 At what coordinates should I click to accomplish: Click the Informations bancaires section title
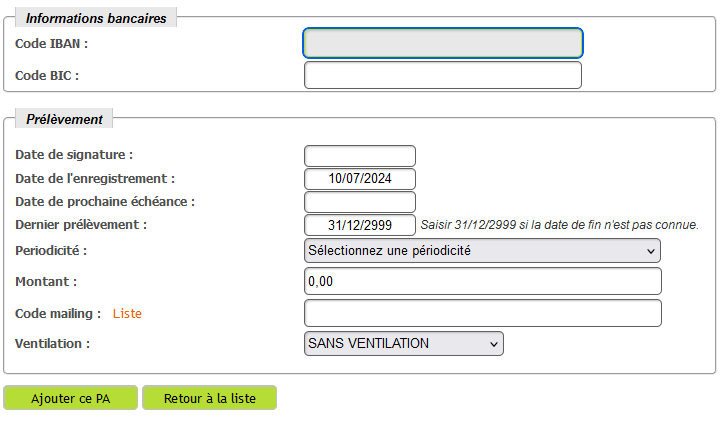(x=96, y=18)
